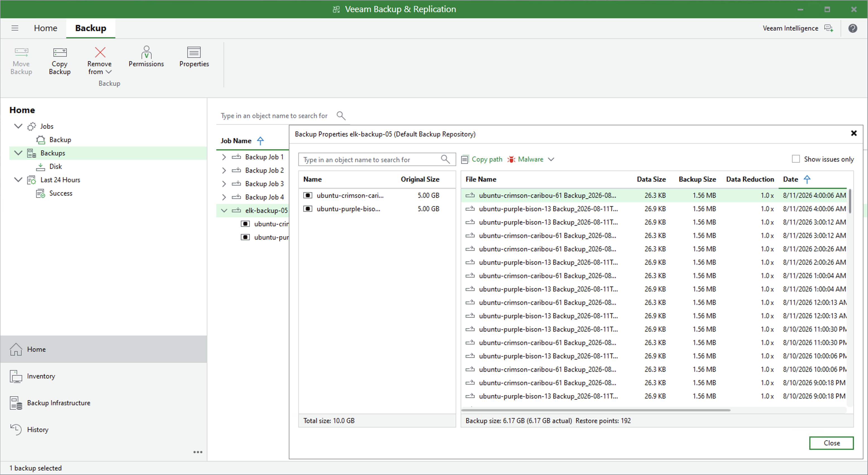The width and height of the screenshot is (868, 475).
Task: Select ubuntu-purple-biso VM icon in Name list
Action: pos(308,209)
